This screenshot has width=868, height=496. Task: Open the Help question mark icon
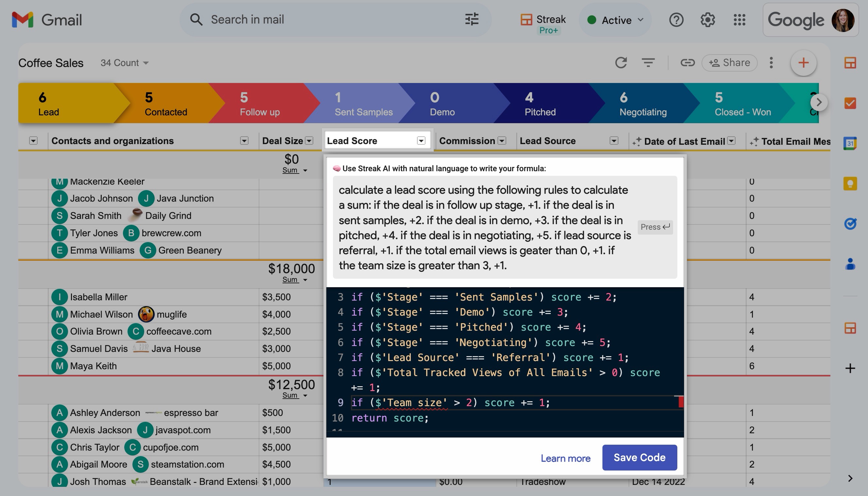(676, 20)
